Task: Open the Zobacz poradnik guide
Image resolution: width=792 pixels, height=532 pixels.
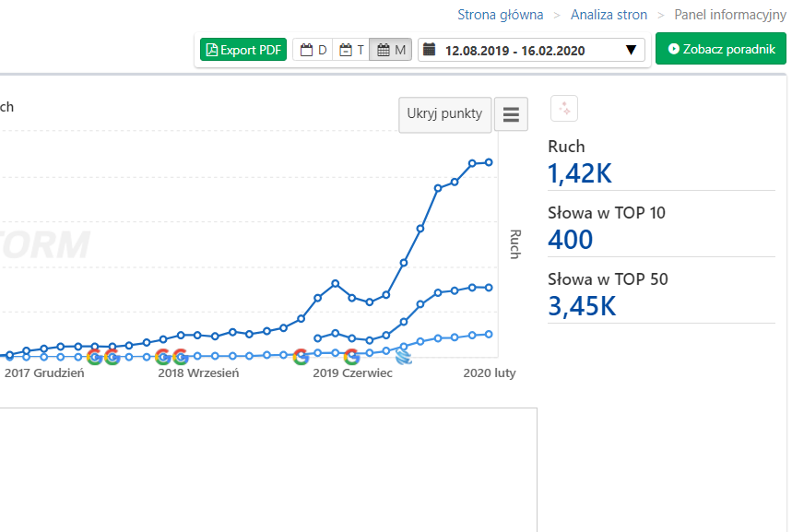Action: point(721,49)
